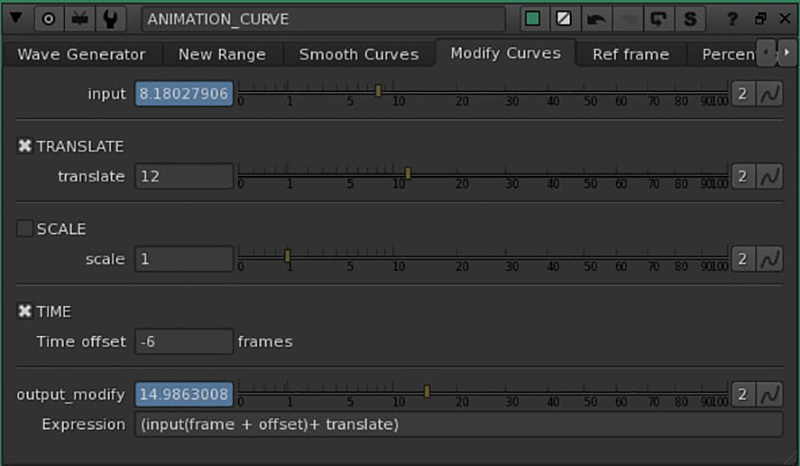Float the panel with the float window icon
This screenshot has width=800, height=466.
pos(760,19)
